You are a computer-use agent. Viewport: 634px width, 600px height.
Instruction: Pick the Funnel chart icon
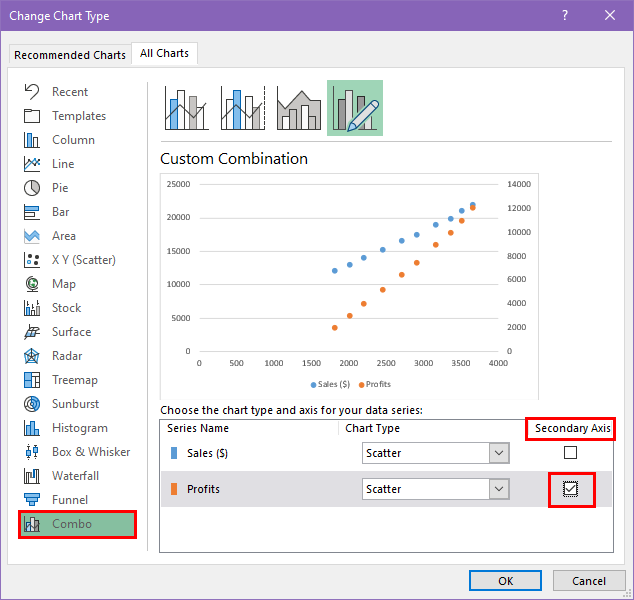32,500
